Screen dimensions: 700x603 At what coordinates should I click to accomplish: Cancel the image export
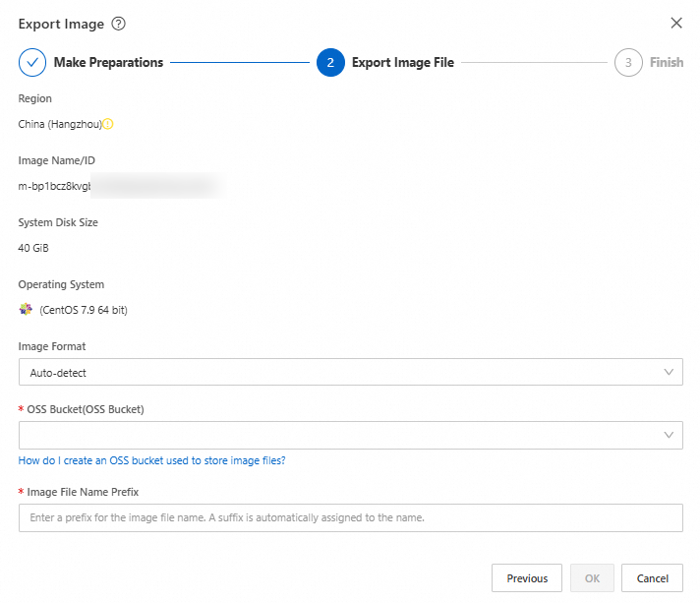click(652, 578)
